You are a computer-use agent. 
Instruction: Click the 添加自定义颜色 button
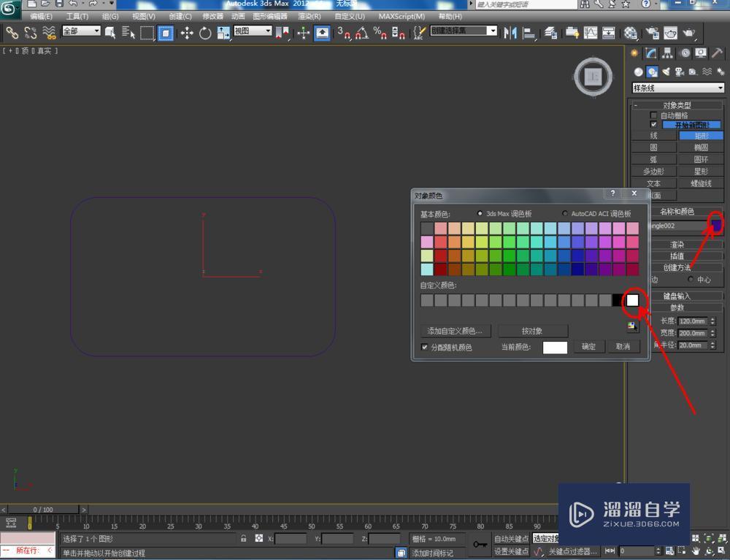point(455,331)
